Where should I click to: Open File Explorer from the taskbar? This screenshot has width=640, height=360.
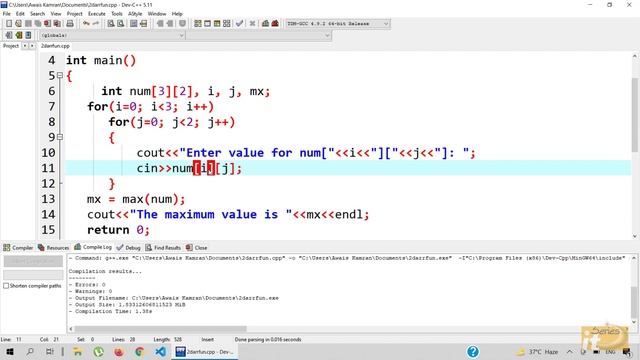[78, 352]
